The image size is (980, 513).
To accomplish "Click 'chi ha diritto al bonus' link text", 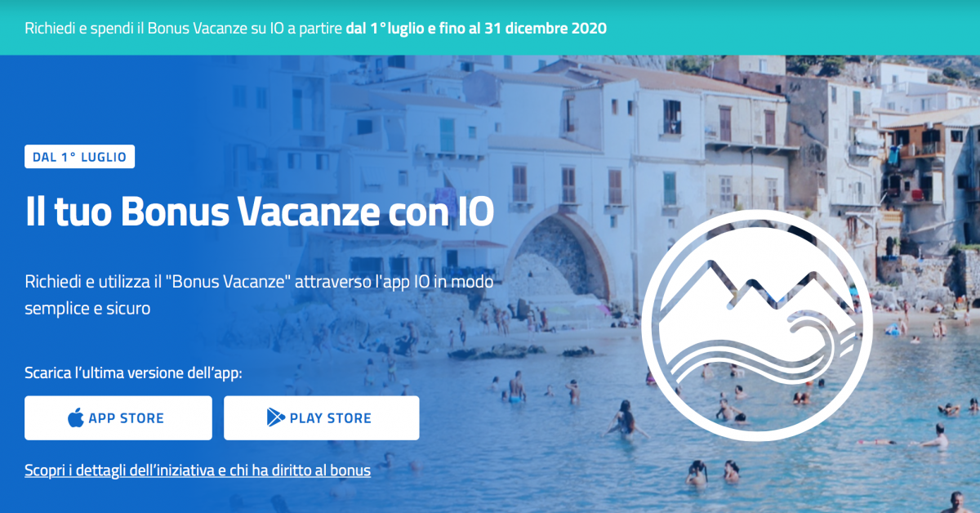I will (307, 471).
